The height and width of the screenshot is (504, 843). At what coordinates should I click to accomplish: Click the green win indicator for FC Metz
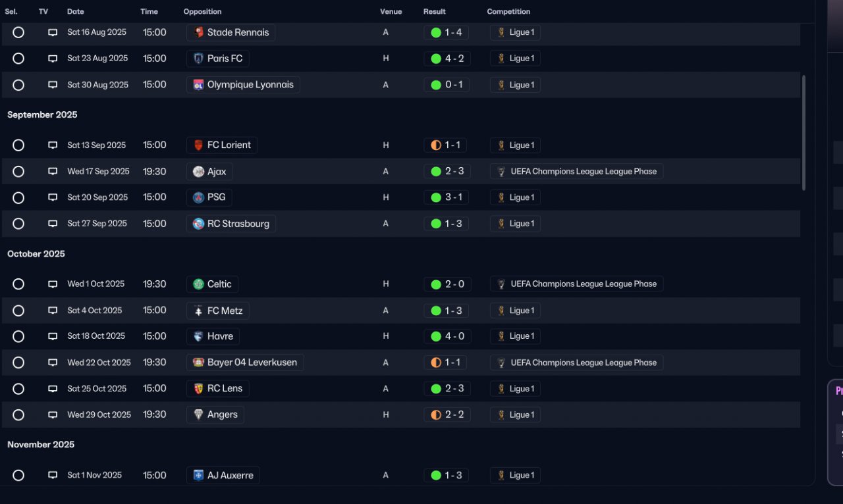[x=436, y=311]
